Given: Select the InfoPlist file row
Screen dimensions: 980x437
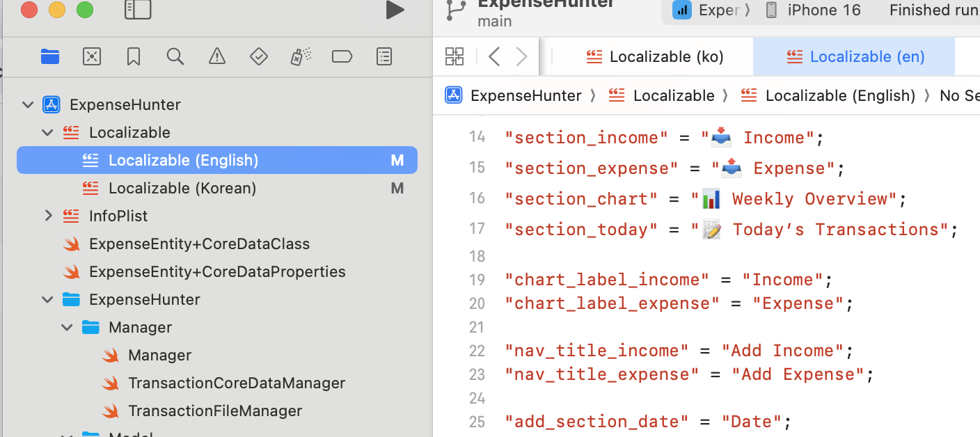Looking at the screenshot, I should coord(217,216).
